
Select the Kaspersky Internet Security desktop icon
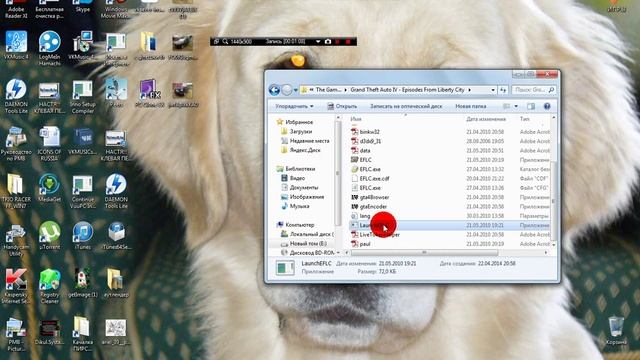coord(16,286)
